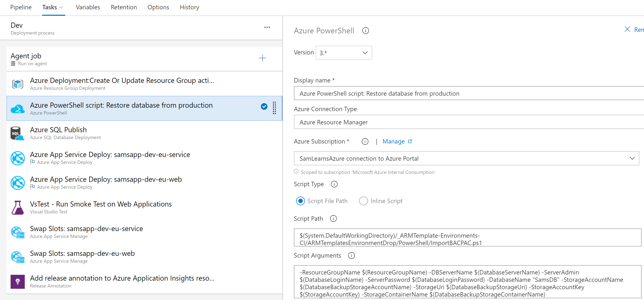Select Inline Script radio button
Screen dimensions: 644x300
coord(363,201)
